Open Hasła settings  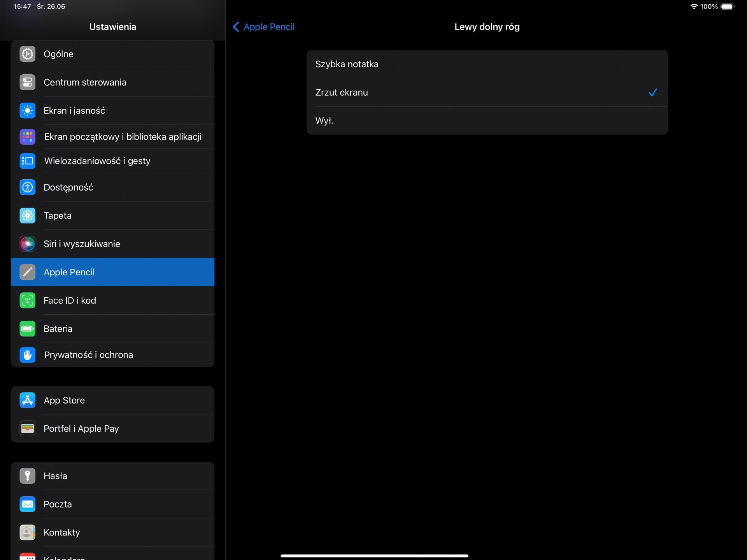pos(113,476)
